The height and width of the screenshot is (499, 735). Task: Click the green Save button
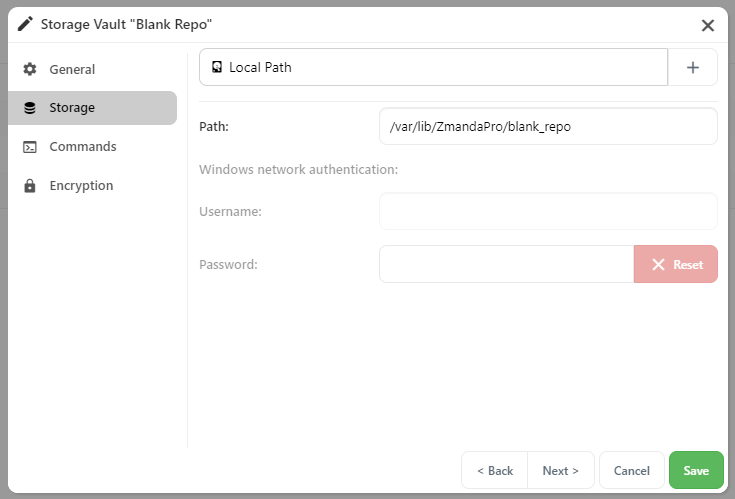(696, 470)
